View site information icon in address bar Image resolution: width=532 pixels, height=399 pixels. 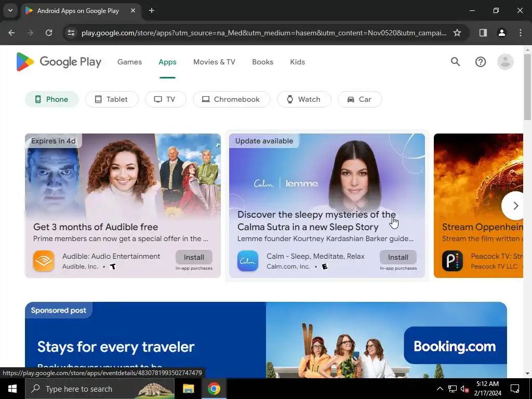pos(71,33)
